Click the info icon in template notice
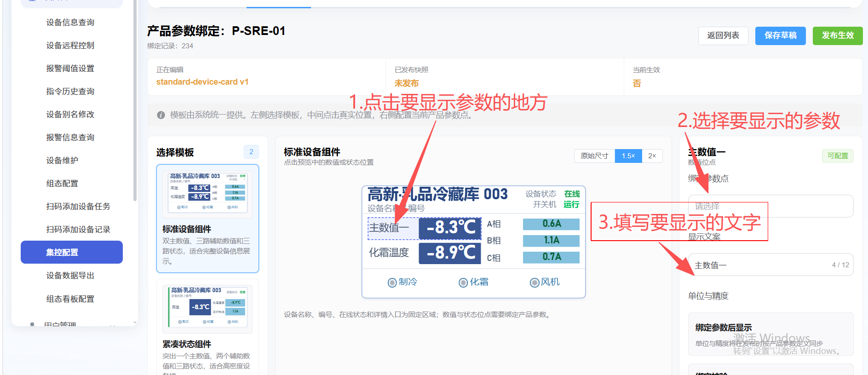The height and width of the screenshot is (375, 868). 161,115
